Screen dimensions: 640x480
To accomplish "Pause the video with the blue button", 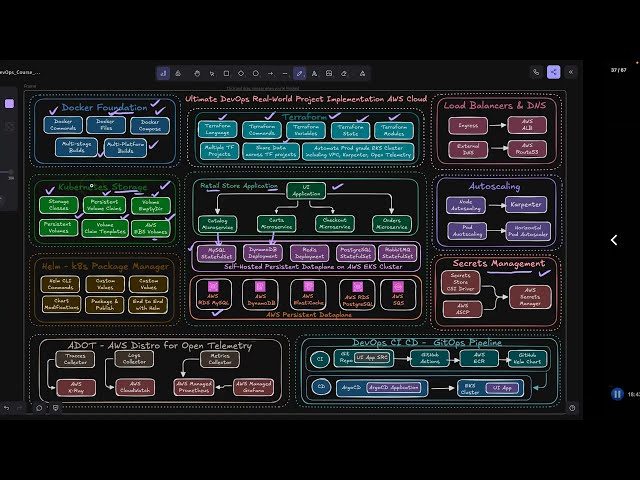I will 617,394.
